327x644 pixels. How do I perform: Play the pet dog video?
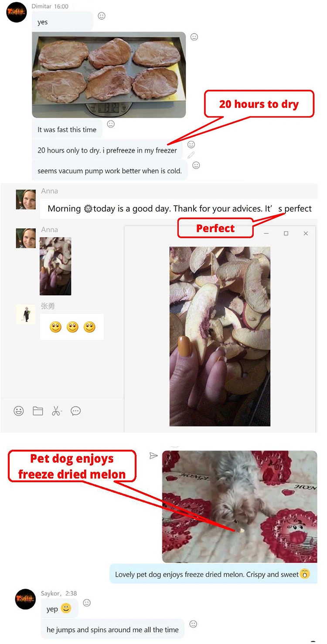coord(240,506)
